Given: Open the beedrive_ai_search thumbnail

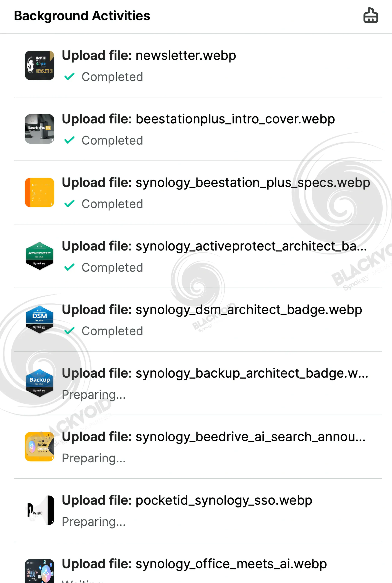Looking at the screenshot, I should click(x=40, y=447).
